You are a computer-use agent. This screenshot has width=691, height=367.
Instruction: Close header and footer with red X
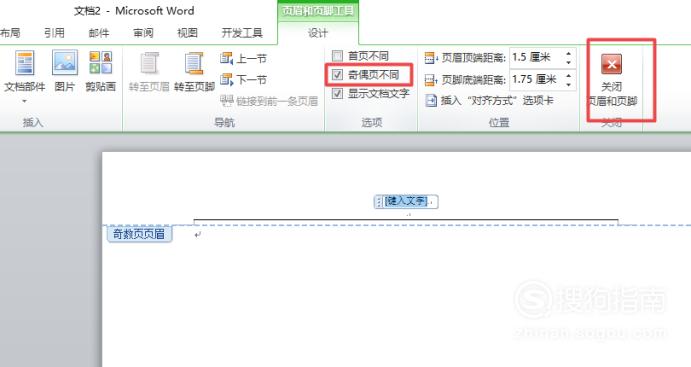click(611, 65)
